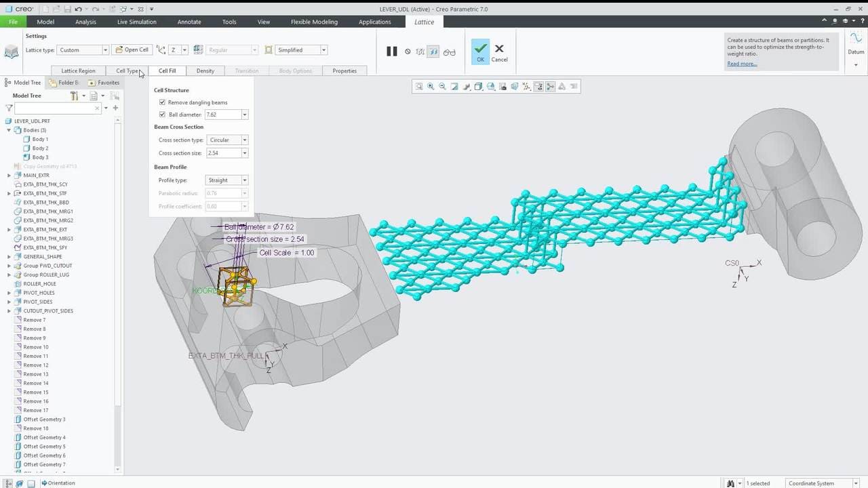The width and height of the screenshot is (868, 488).
Task: Click the Model Tree settings hammer icon
Action: pyautogui.click(x=75, y=96)
